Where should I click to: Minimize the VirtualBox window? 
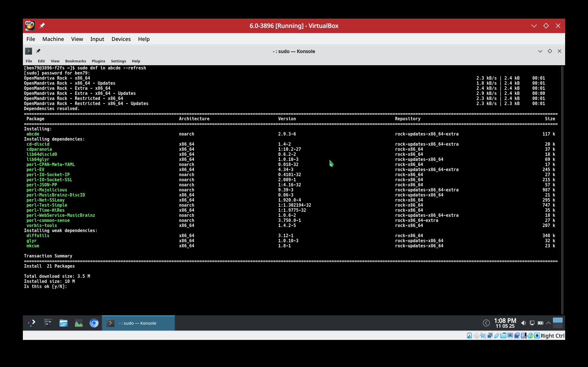tap(534, 26)
